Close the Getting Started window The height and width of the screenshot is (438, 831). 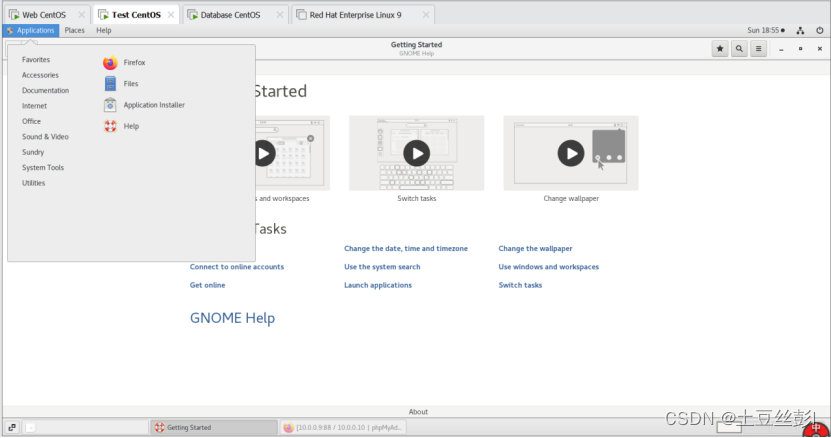click(820, 49)
